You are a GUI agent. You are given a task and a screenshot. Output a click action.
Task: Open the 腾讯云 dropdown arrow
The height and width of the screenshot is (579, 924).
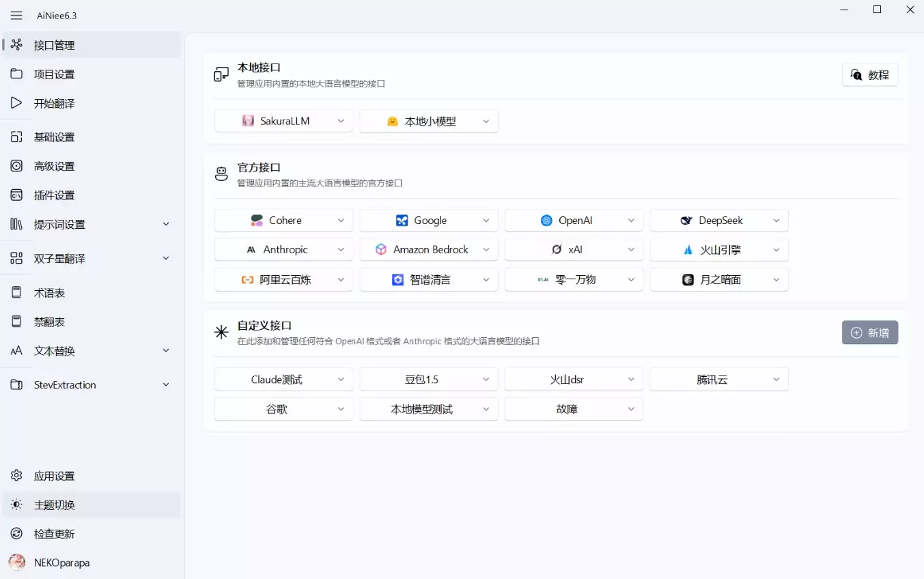776,380
